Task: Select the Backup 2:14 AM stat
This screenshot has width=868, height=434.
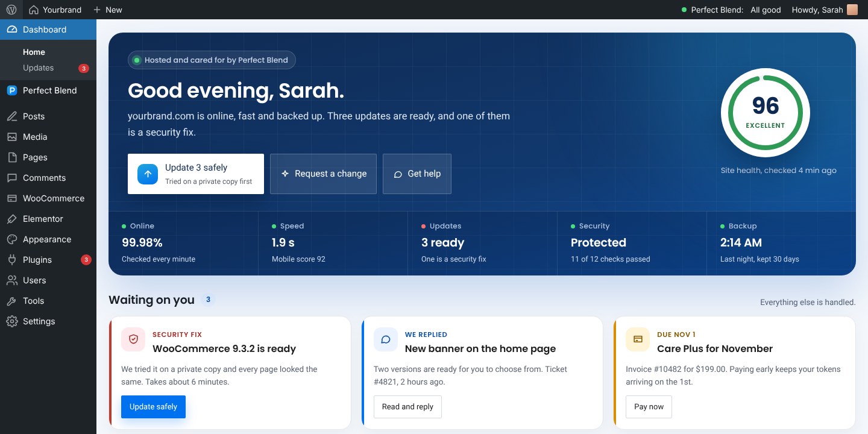Action: [x=781, y=244]
